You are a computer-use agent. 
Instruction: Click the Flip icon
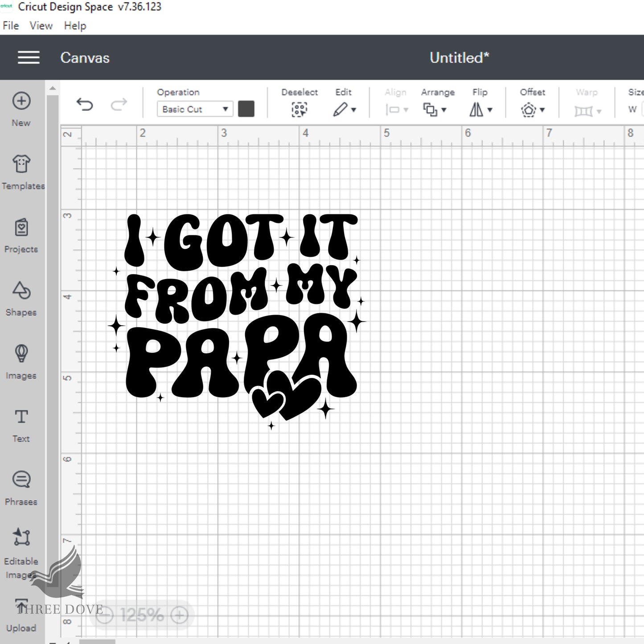click(476, 110)
